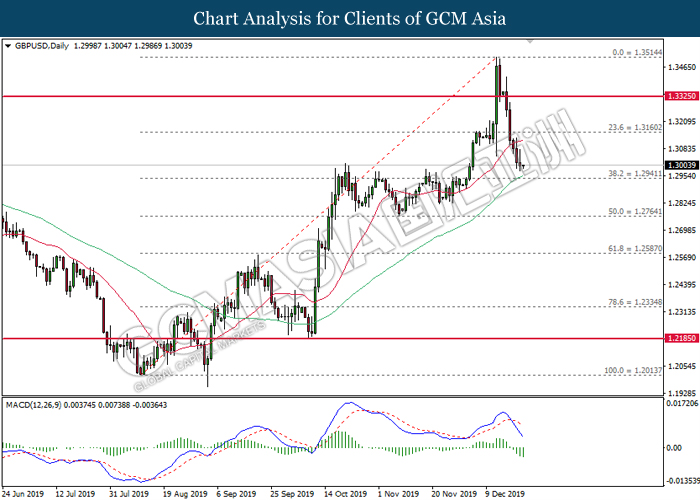Screen dimensions: 700x500
Task: Click the MACD 0.00 zero level label
Action: pyautogui.click(x=674, y=448)
